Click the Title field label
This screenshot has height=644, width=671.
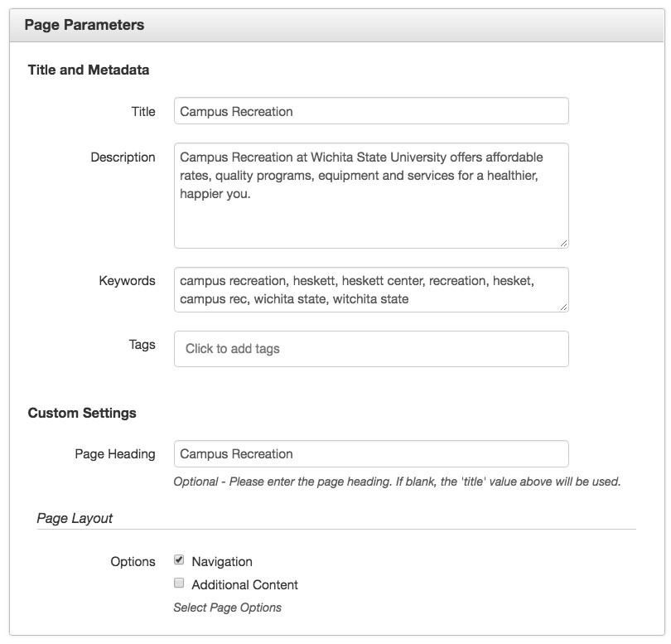click(x=143, y=112)
